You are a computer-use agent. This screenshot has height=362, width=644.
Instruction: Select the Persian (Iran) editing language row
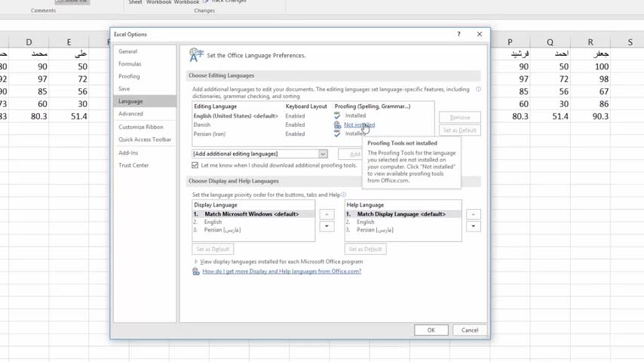pos(312,134)
